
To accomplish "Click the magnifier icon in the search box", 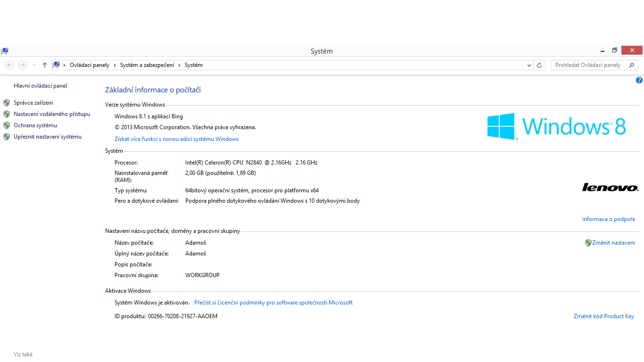I will pyautogui.click(x=632, y=65).
